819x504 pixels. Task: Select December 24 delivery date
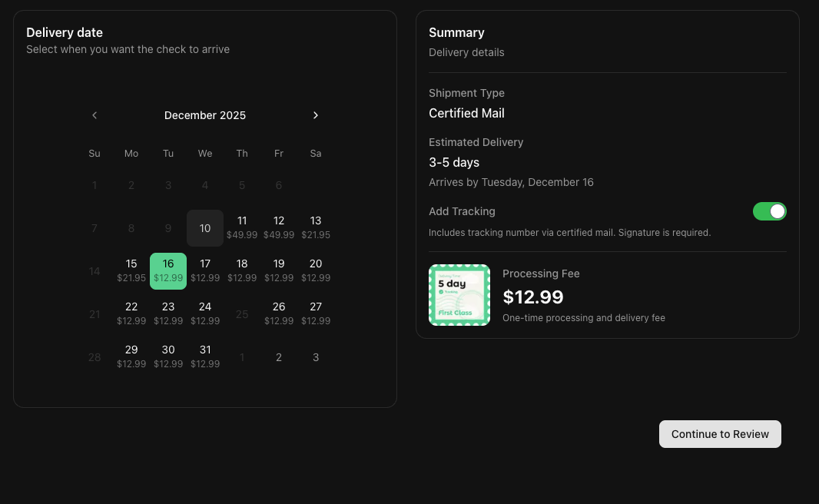(205, 313)
